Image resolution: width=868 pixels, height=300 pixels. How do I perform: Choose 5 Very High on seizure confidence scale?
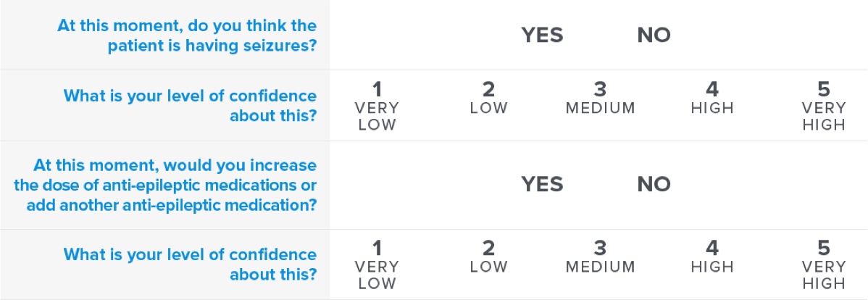click(824, 107)
